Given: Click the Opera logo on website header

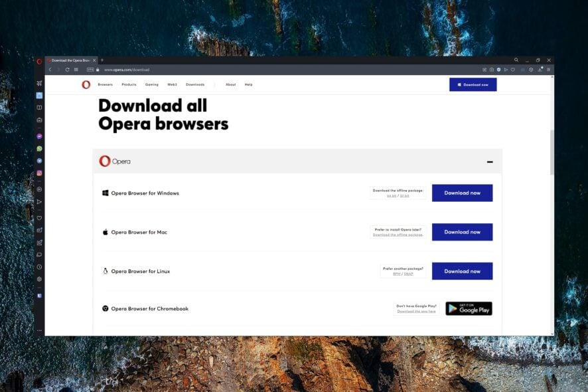Looking at the screenshot, I should coord(86,84).
